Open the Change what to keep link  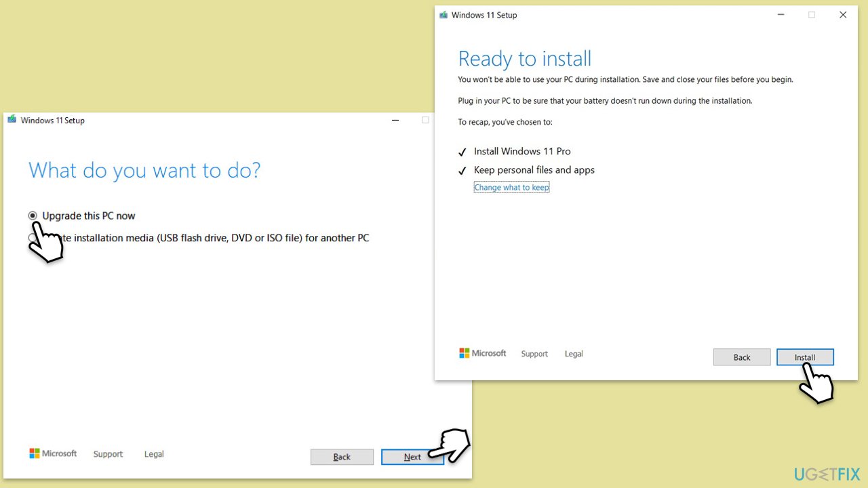tap(511, 188)
